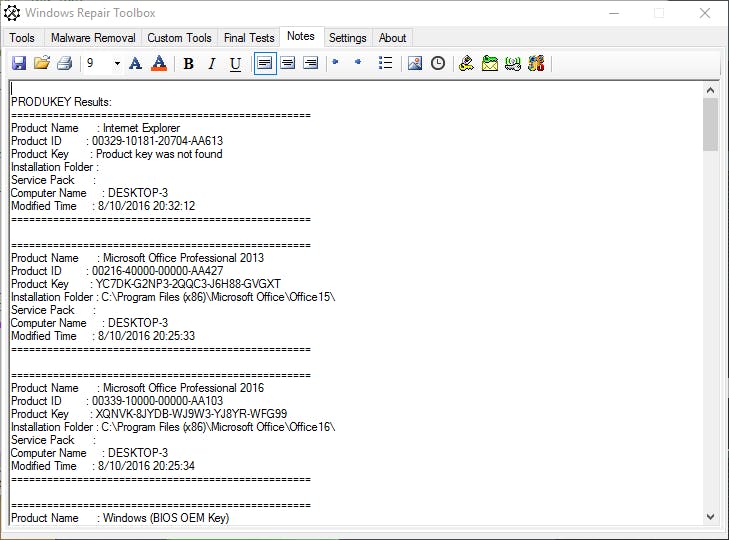Align text right
729x540 pixels.
[x=311, y=63]
